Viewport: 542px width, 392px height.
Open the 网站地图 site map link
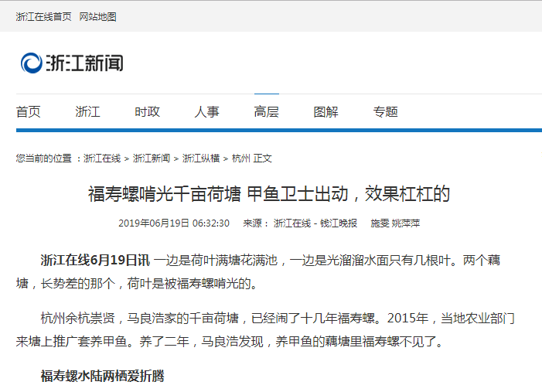pyautogui.click(x=97, y=16)
